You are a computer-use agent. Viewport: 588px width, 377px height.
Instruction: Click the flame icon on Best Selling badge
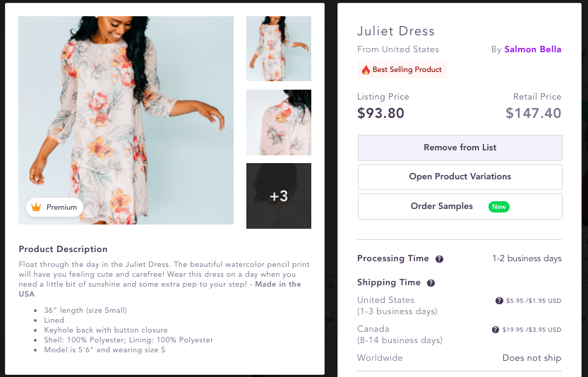point(366,70)
